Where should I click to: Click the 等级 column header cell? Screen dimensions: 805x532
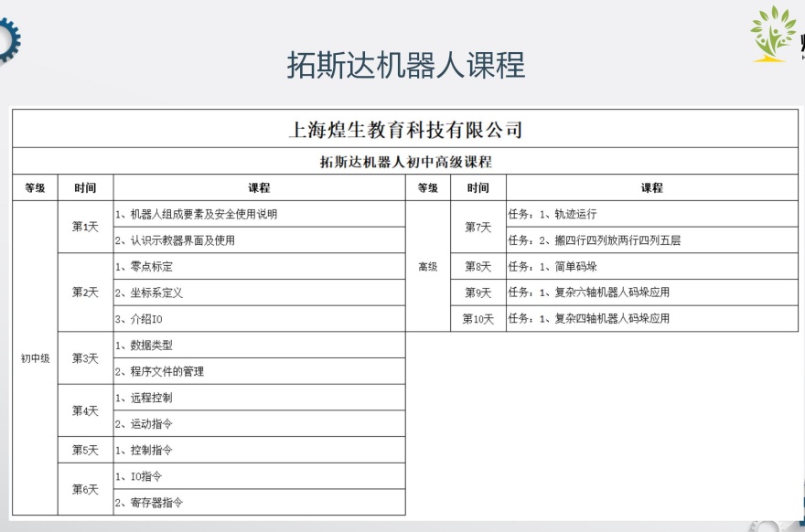click(34, 186)
